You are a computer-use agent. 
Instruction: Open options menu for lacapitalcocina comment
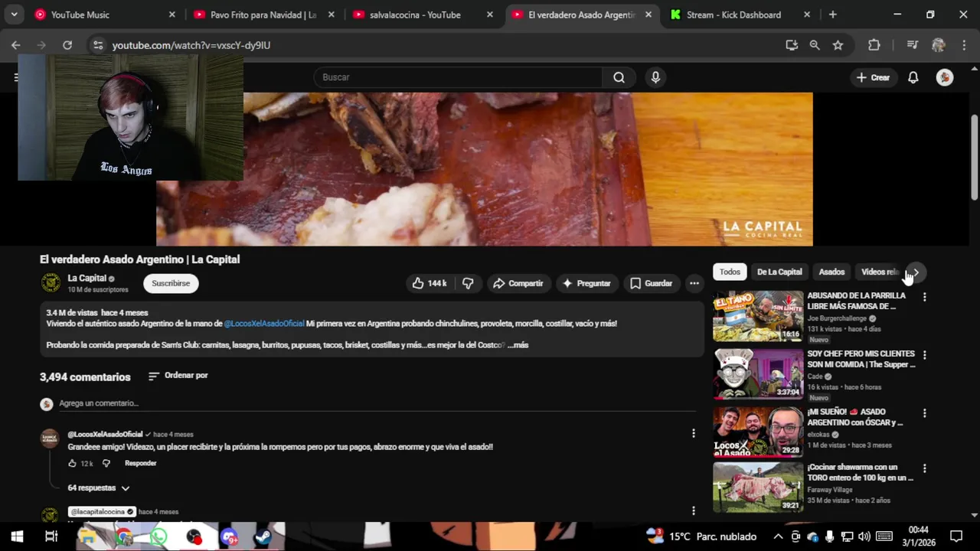pos(694,510)
